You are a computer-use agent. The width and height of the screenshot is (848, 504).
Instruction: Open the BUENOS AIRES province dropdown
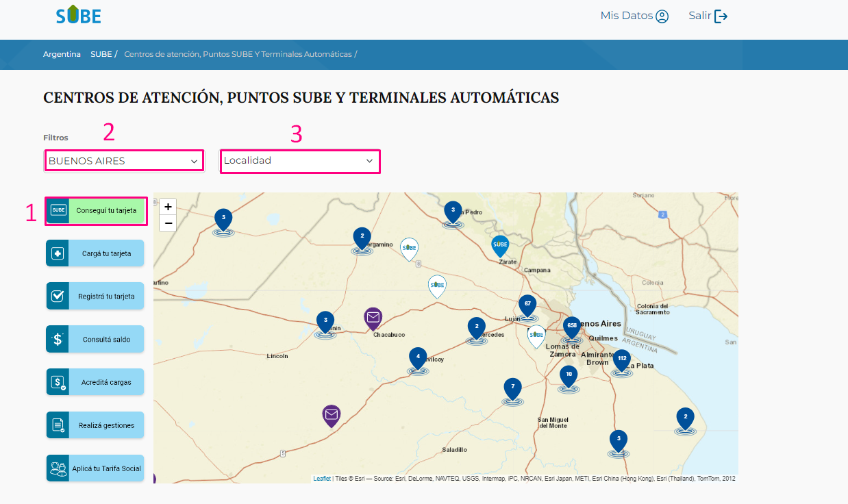[x=124, y=161]
